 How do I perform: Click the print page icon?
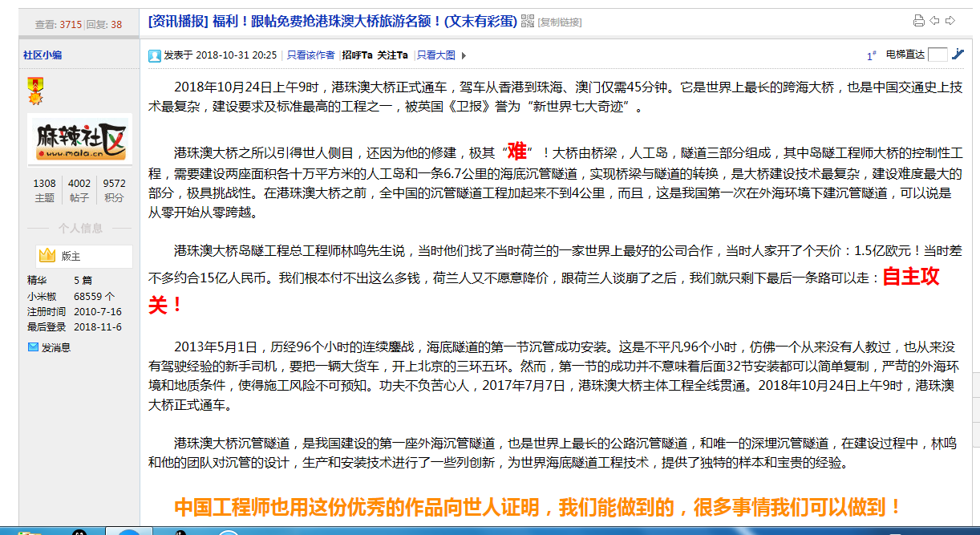point(919,21)
